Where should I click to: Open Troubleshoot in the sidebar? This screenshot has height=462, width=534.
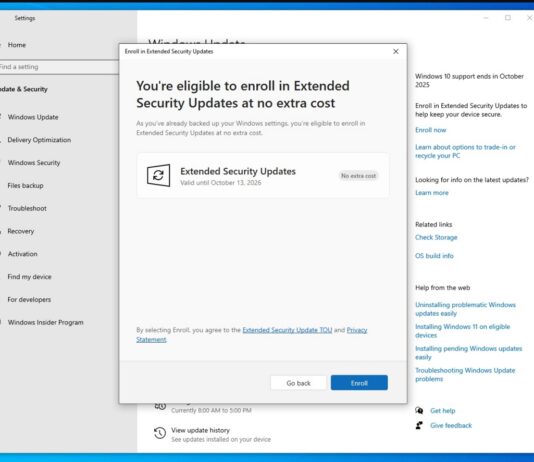pos(27,208)
